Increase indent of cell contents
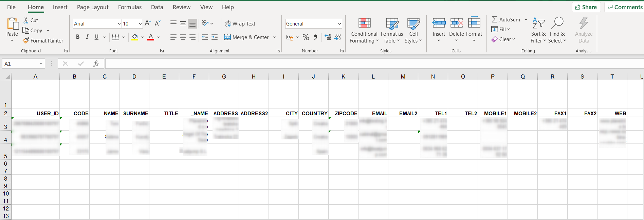644x220 pixels. [215, 37]
